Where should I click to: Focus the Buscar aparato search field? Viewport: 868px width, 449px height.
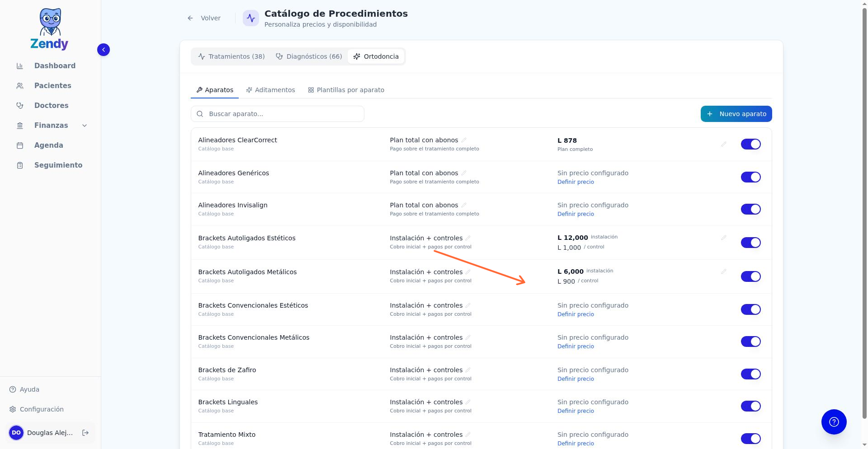[278, 114]
